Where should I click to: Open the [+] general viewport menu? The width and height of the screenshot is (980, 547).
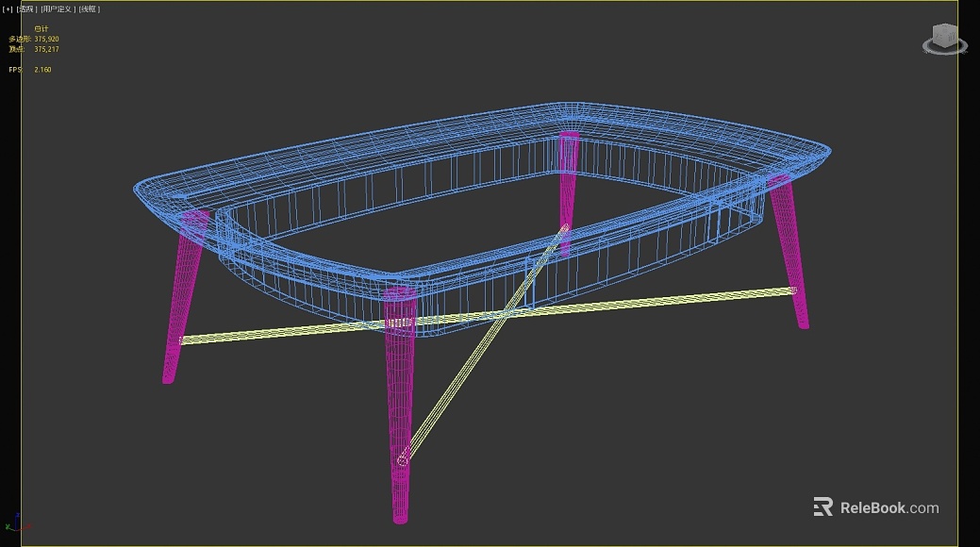coord(8,9)
